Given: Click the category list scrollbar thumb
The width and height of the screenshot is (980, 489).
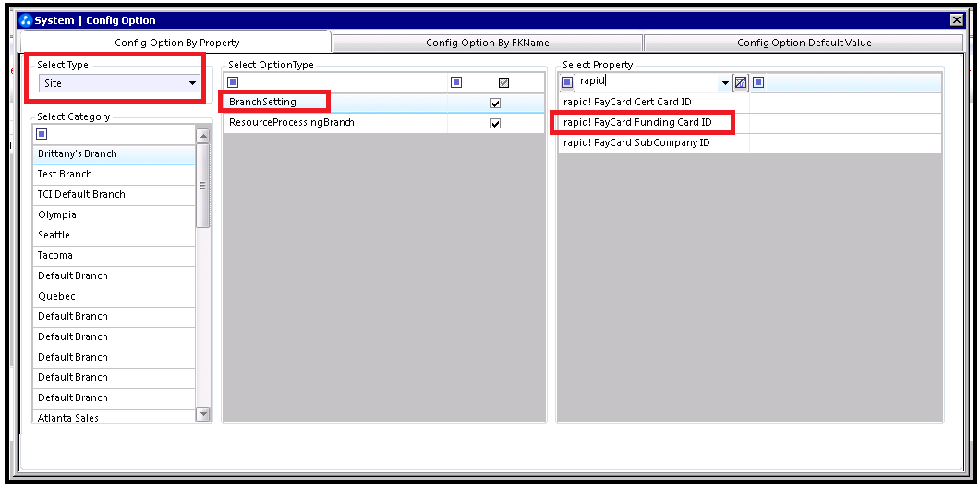Looking at the screenshot, I should point(203,186).
